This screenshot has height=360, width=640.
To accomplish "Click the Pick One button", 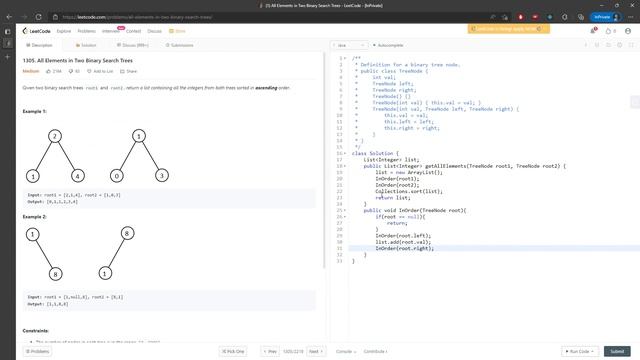I will [x=233, y=351].
